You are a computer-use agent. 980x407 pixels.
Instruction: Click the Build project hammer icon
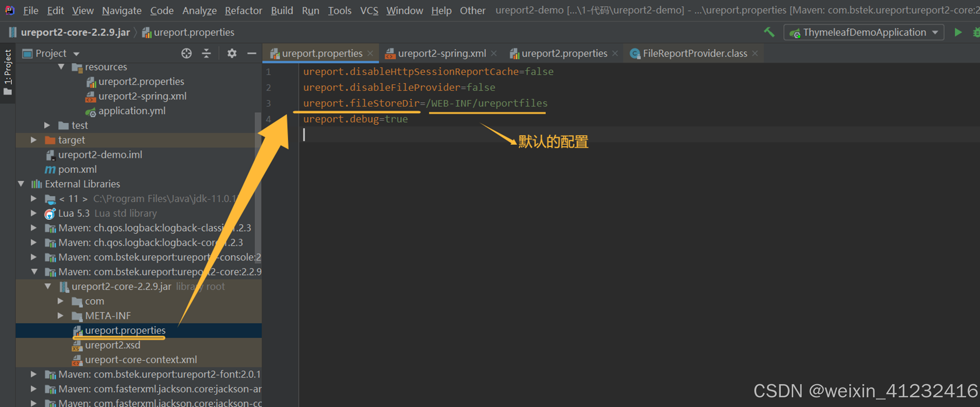(769, 32)
